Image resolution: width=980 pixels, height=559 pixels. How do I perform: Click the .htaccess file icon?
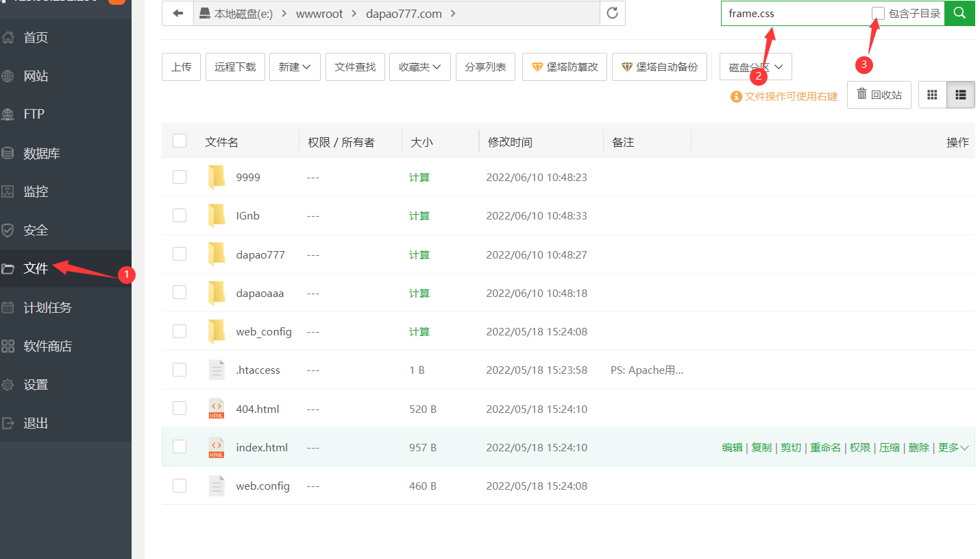coord(217,370)
